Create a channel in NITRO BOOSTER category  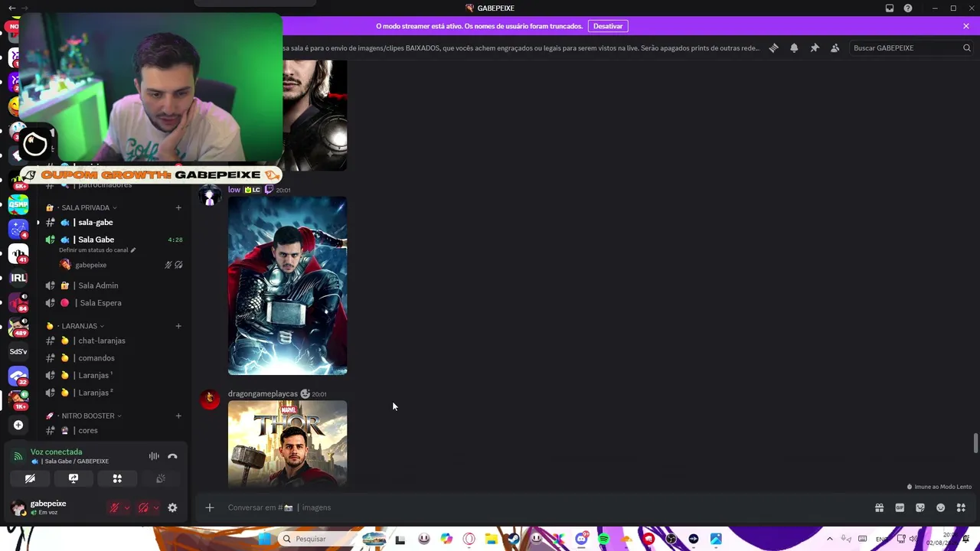(178, 416)
